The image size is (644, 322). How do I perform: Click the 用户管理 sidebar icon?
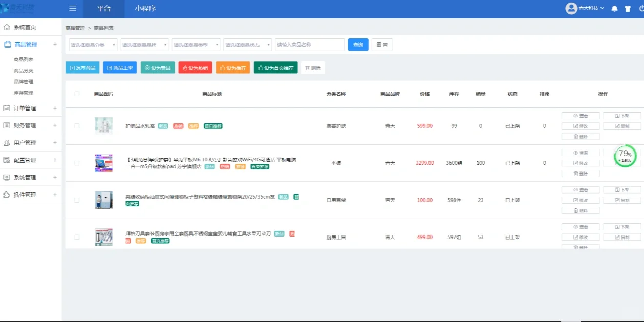pos(7,143)
